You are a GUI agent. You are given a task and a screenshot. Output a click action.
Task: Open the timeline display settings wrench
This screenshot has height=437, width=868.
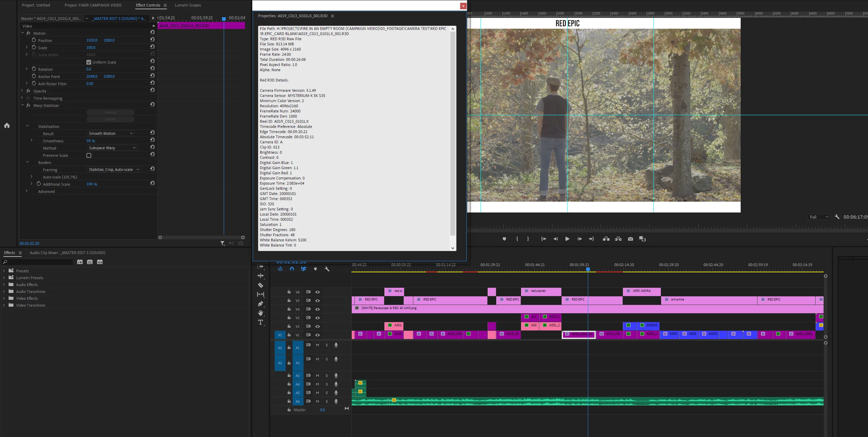[327, 269]
